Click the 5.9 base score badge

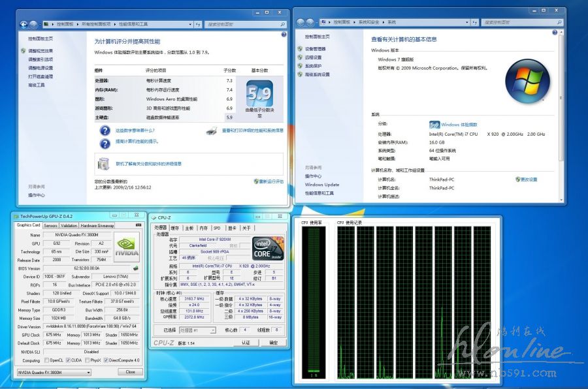259,94
